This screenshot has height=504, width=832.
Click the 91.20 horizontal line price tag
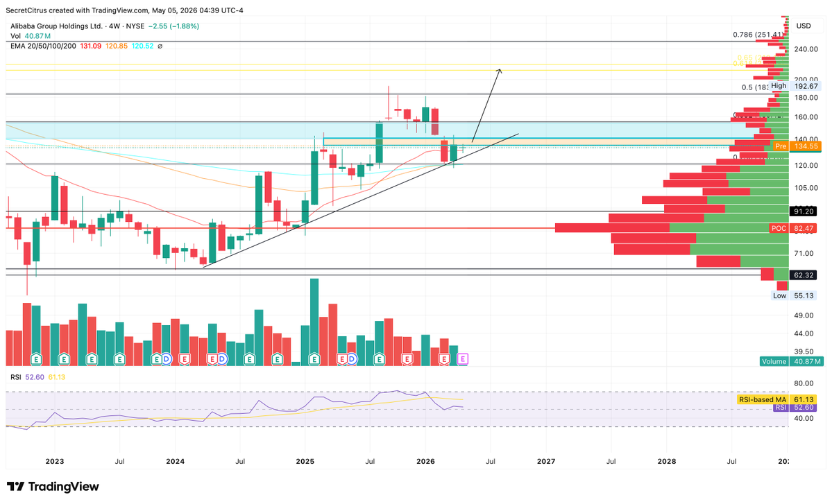click(804, 211)
